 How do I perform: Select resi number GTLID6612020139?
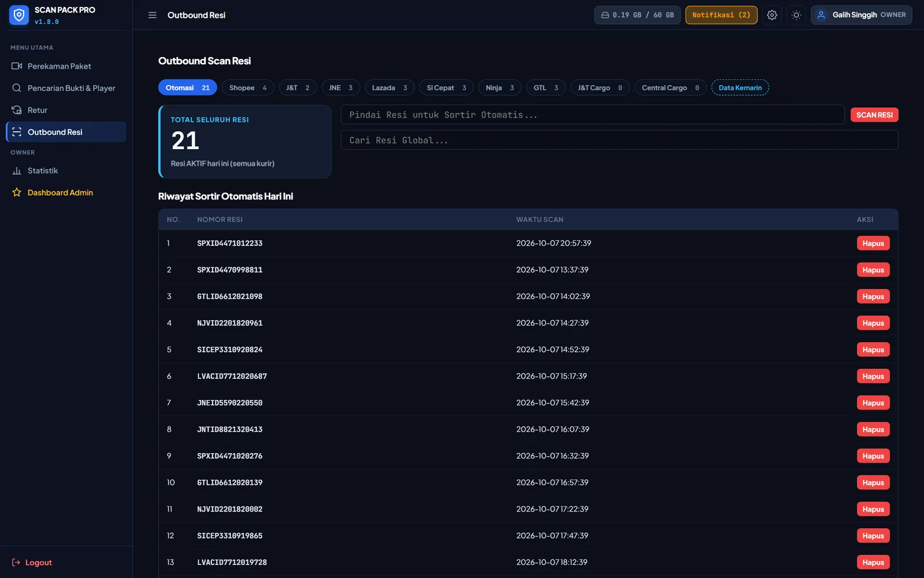230,483
